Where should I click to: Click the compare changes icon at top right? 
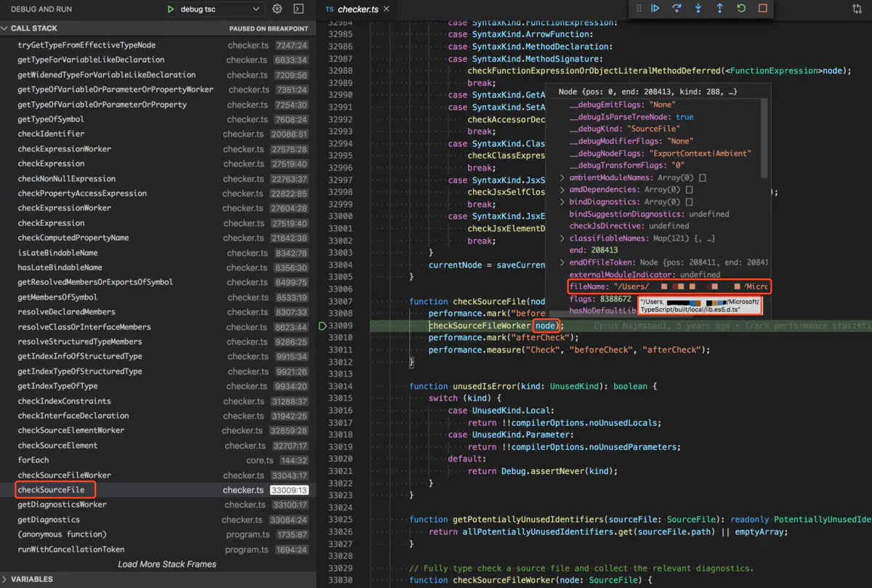click(x=857, y=9)
